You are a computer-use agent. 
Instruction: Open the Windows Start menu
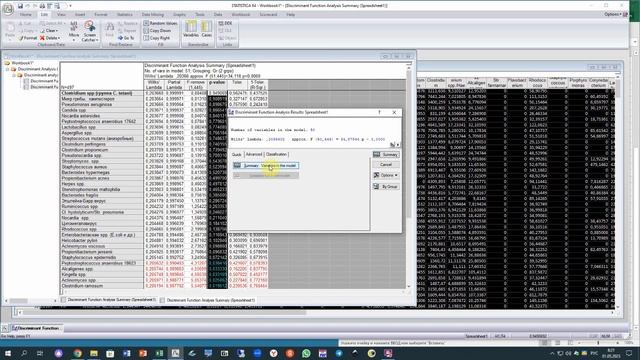(8, 353)
